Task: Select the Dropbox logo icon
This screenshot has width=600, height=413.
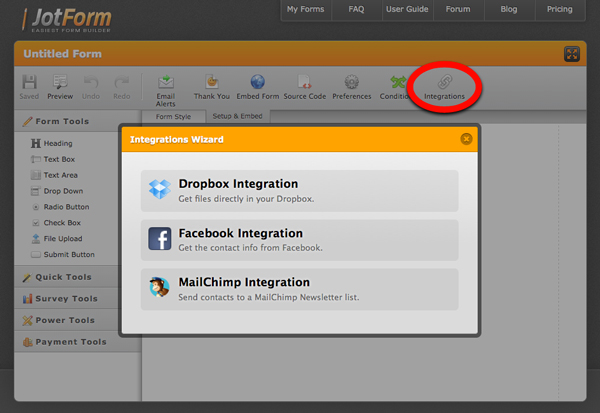Action: tap(160, 189)
